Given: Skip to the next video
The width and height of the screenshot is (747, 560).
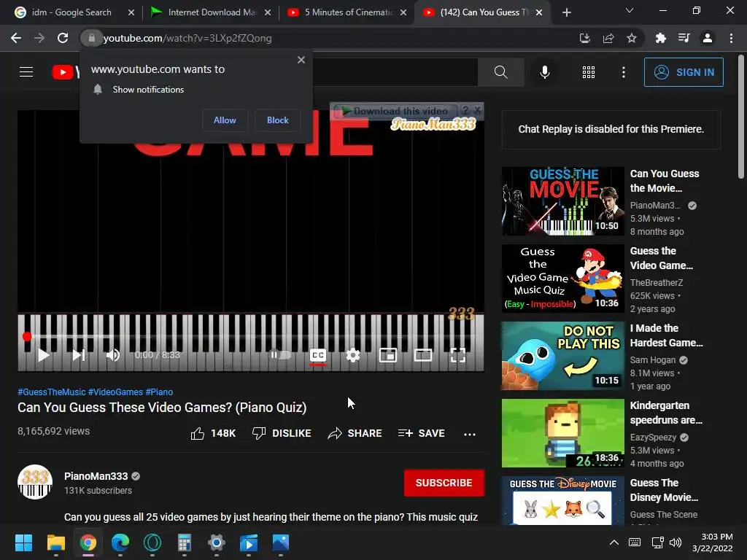Looking at the screenshot, I should click(79, 355).
